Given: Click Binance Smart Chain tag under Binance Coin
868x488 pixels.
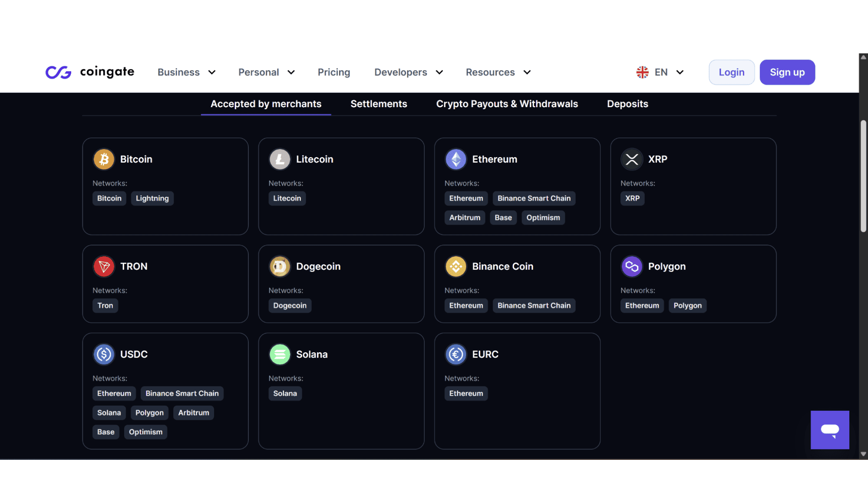Looking at the screenshot, I should (534, 305).
